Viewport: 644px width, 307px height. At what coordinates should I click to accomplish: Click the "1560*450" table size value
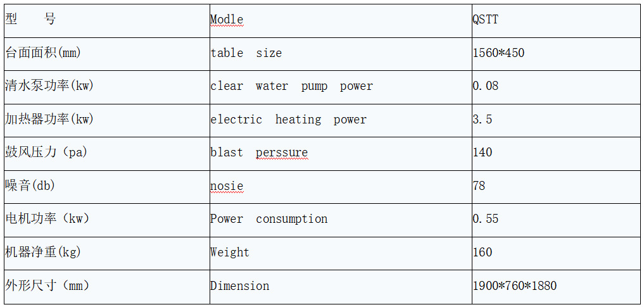pos(498,53)
